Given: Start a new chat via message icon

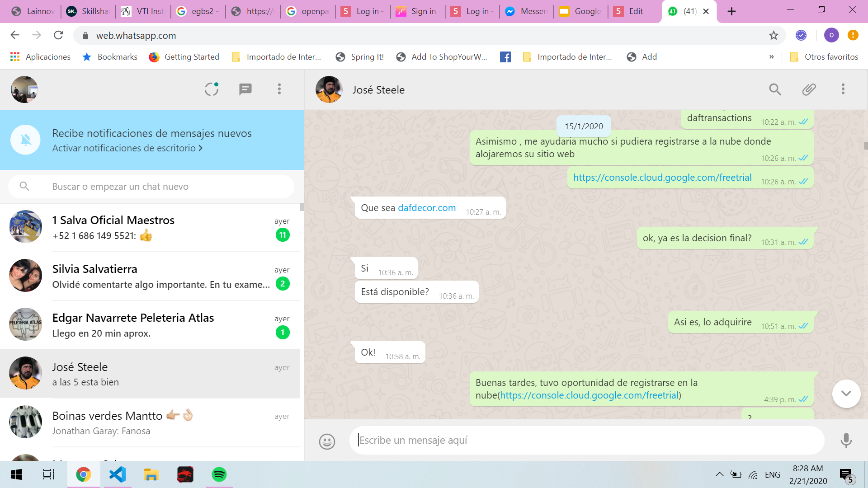Looking at the screenshot, I should 245,89.
